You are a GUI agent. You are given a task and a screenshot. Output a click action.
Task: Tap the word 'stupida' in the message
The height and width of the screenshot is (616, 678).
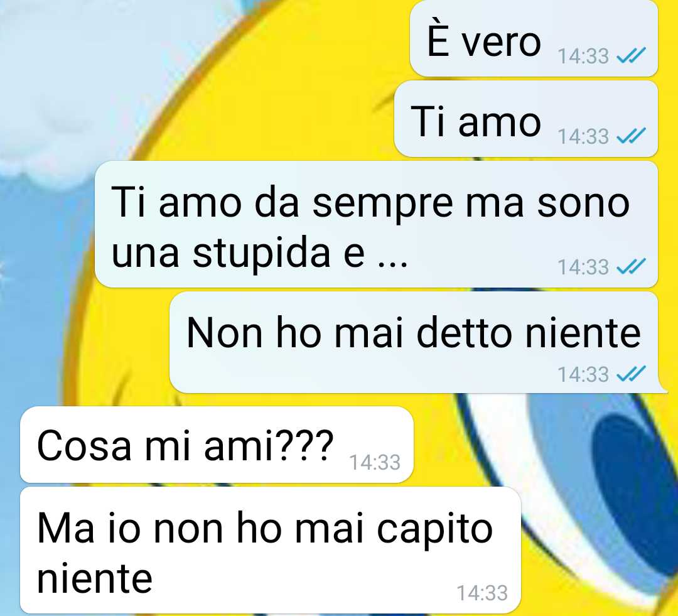pos(261,253)
